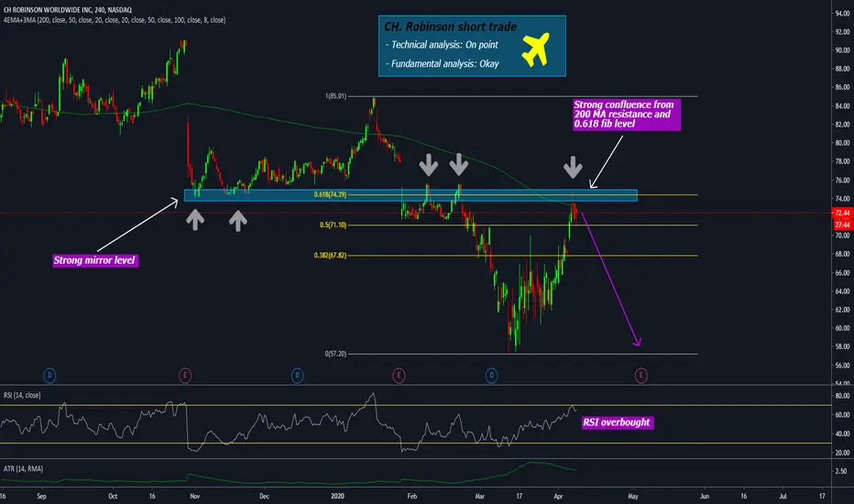Screen dimensions: 854x504
Task: Click 'Fundamental analysis: Okay' line
Action: click(x=443, y=64)
